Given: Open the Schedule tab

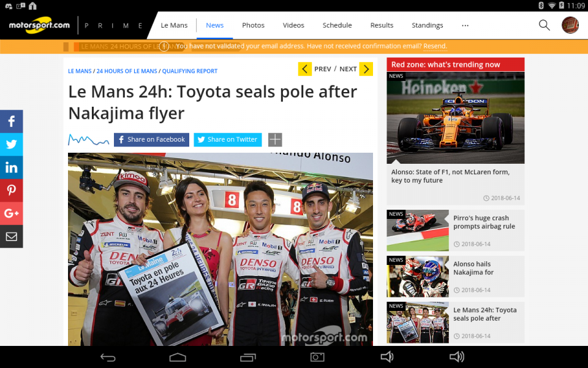Looking at the screenshot, I should [x=337, y=25].
